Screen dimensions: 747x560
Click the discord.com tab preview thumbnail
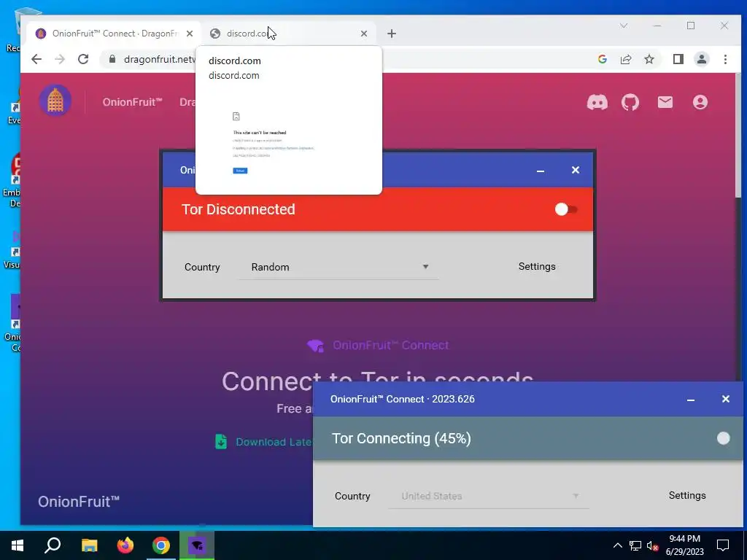click(289, 141)
